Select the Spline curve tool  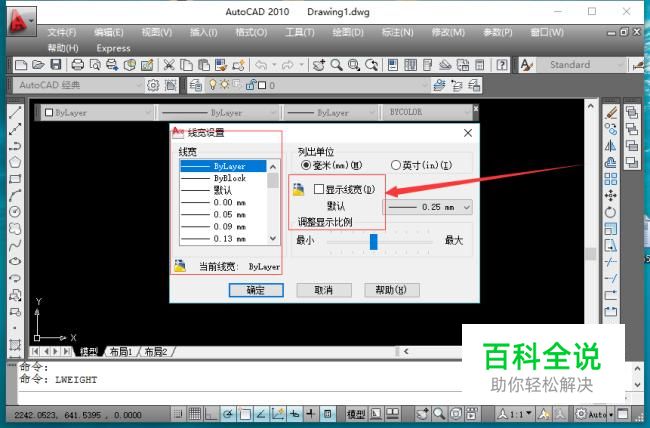coord(15,245)
